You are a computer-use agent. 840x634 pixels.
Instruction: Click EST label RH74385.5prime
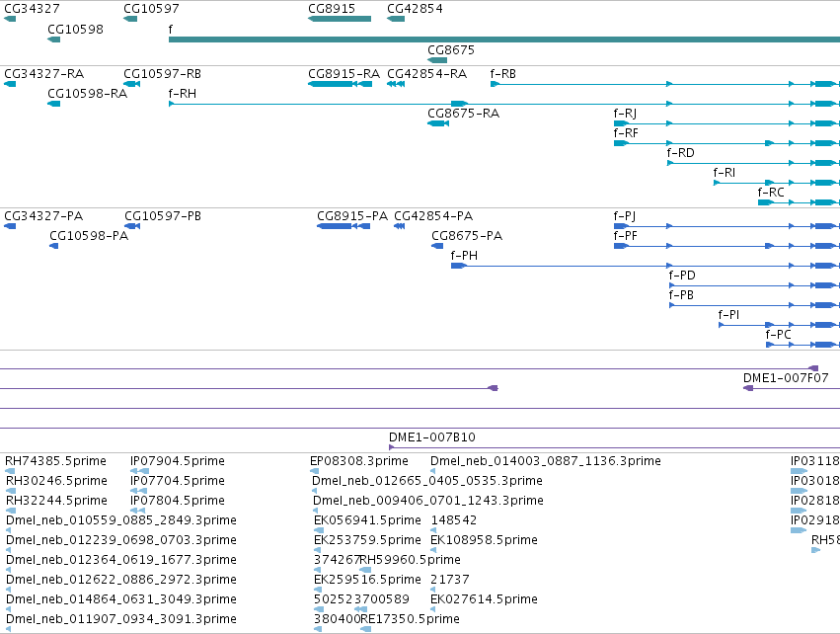click(55, 461)
